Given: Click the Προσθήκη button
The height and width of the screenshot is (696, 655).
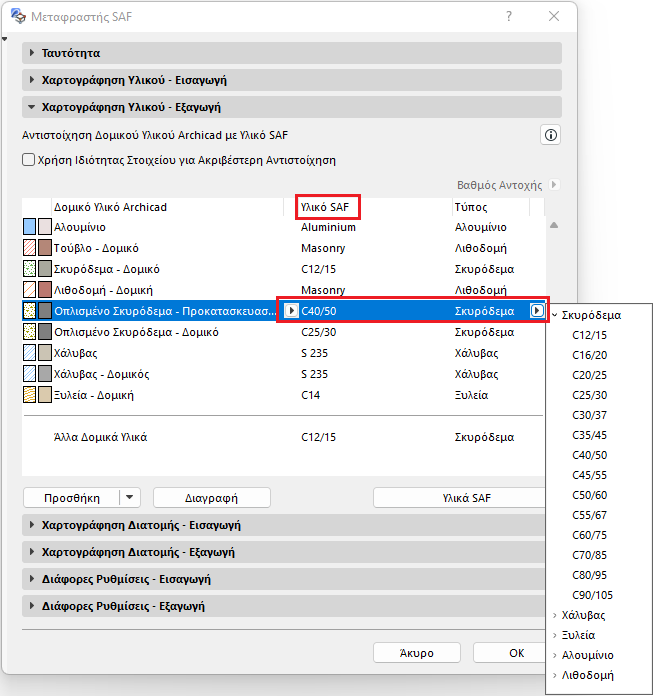Looking at the screenshot, I should click(72, 498).
